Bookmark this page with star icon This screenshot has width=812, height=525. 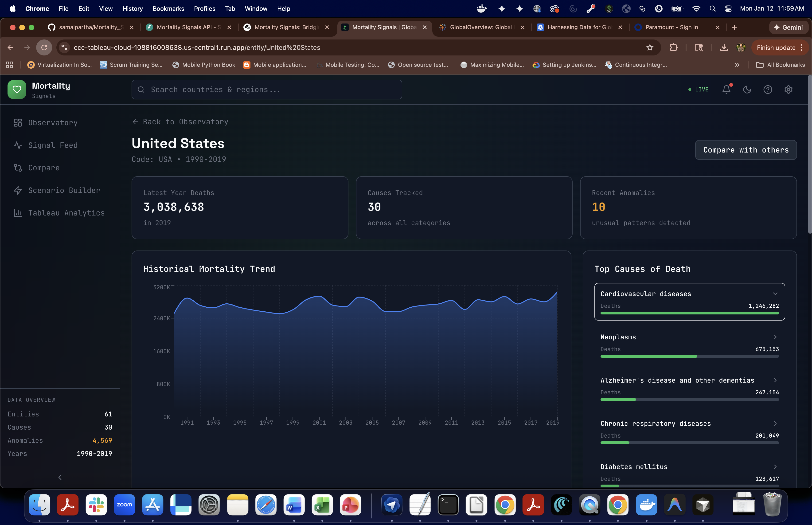coord(649,47)
